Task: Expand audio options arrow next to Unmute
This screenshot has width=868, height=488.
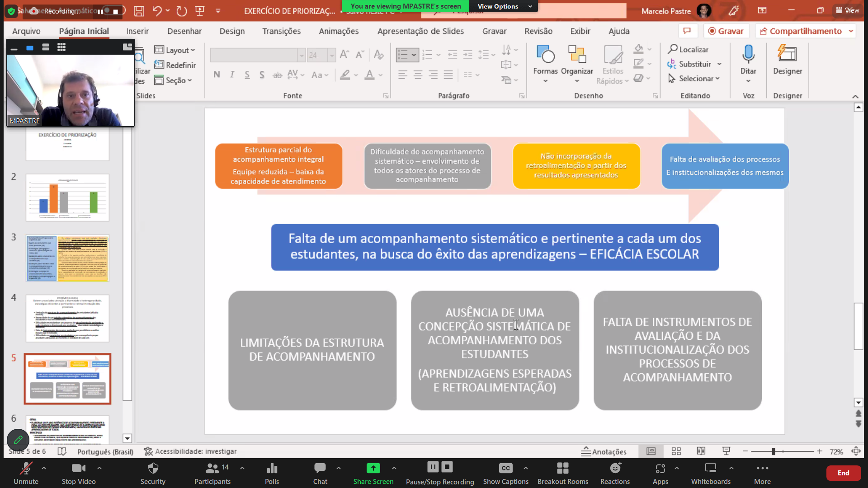Action: pyautogui.click(x=44, y=468)
